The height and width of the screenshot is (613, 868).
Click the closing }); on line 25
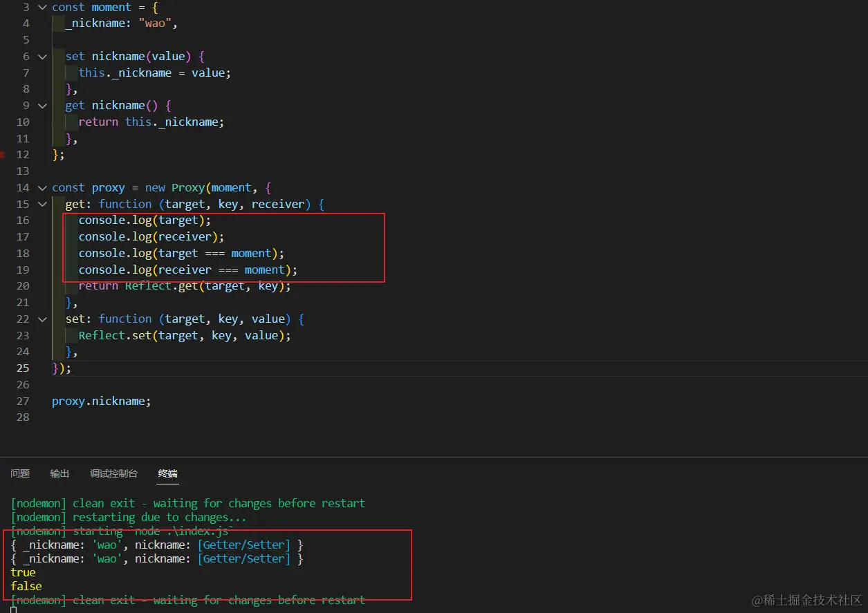coord(62,368)
